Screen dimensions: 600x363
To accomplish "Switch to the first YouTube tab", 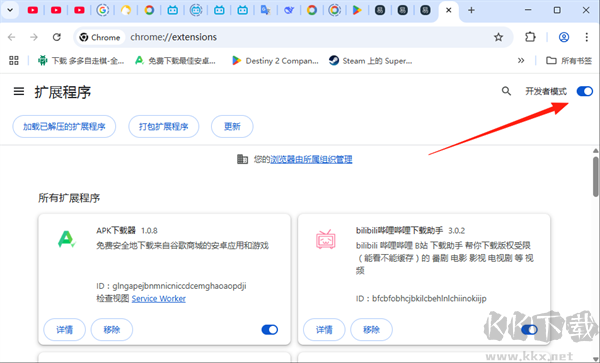I will (33, 10).
